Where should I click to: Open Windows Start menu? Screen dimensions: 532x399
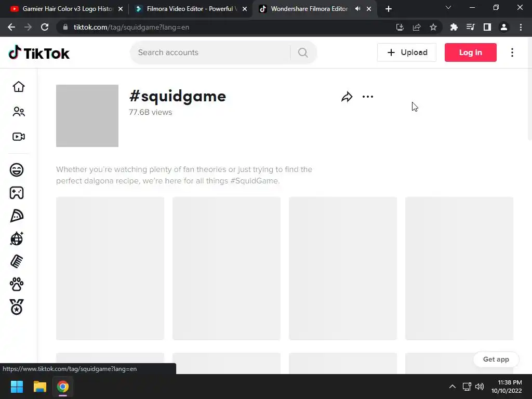(x=17, y=387)
